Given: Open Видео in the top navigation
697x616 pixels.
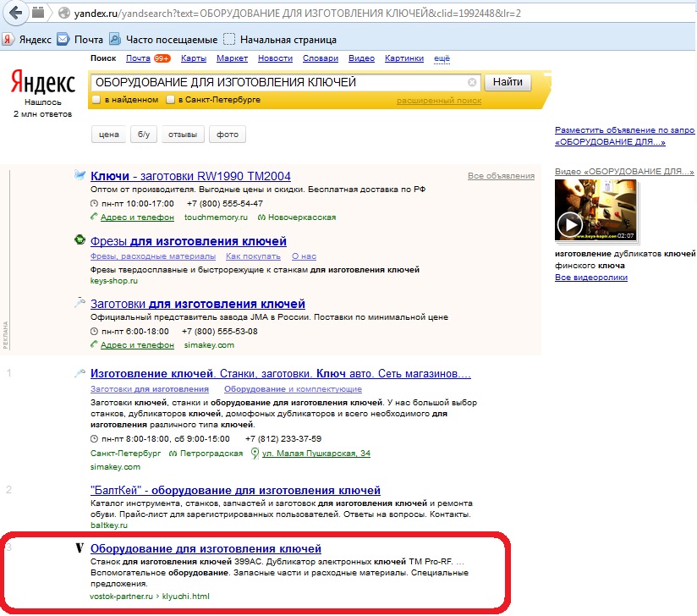Looking at the screenshot, I should [361, 58].
